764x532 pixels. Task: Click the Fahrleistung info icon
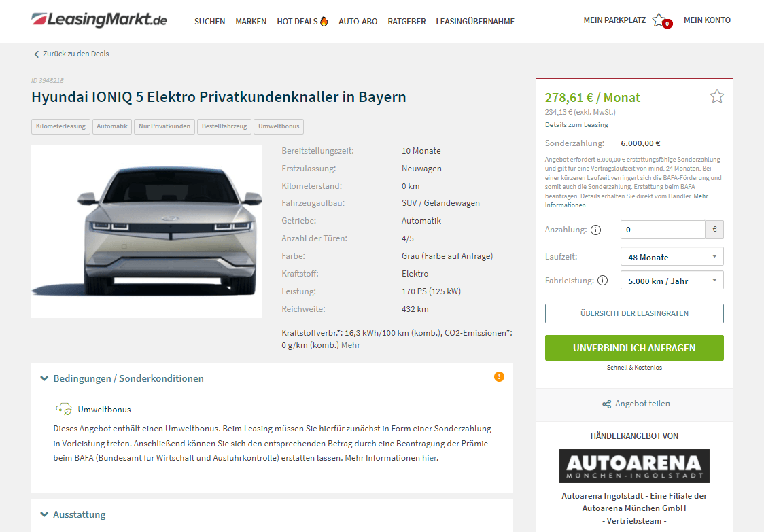(x=603, y=281)
